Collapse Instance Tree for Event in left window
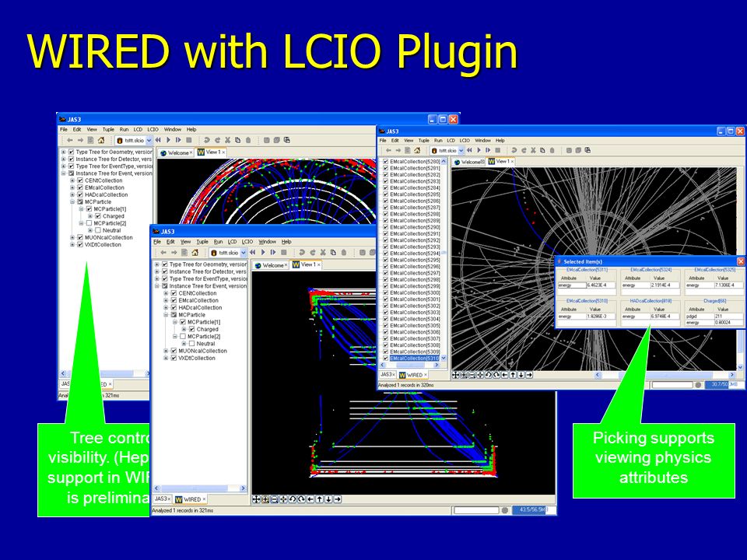The width and height of the screenshot is (747, 560). [x=63, y=173]
